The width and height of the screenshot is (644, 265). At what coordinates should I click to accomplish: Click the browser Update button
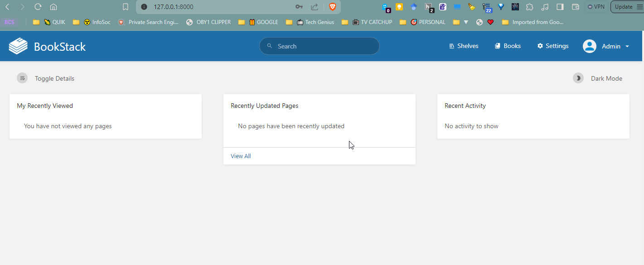[623, 7]
